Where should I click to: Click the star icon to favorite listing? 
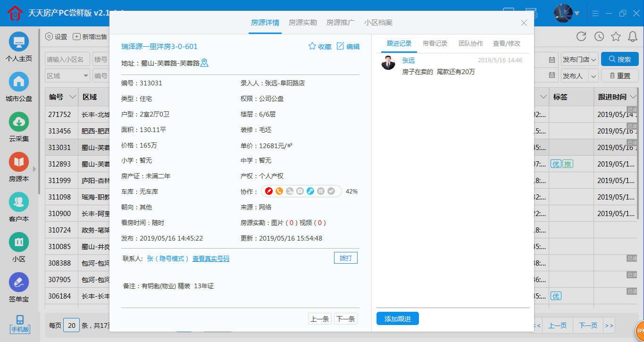point(312,46)
